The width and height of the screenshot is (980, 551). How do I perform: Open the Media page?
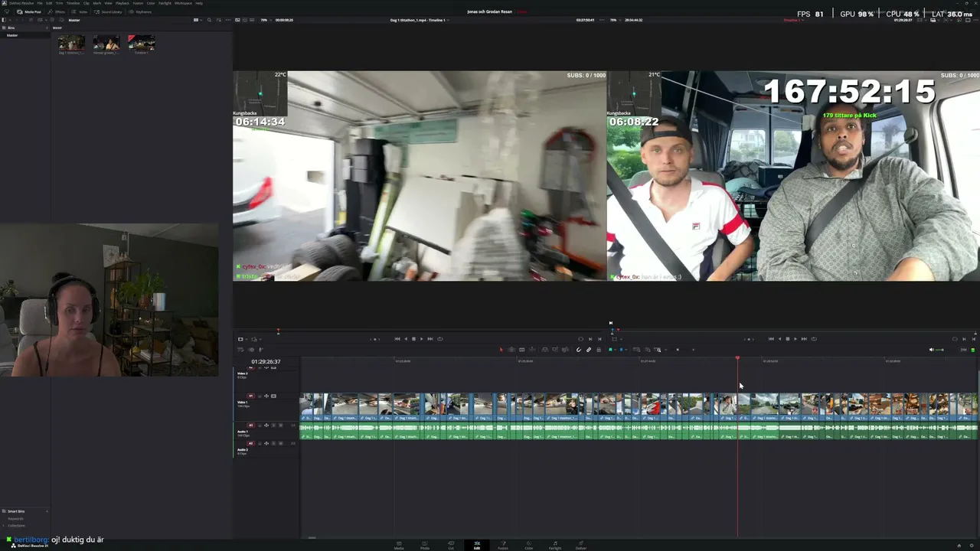coord(399,545)
